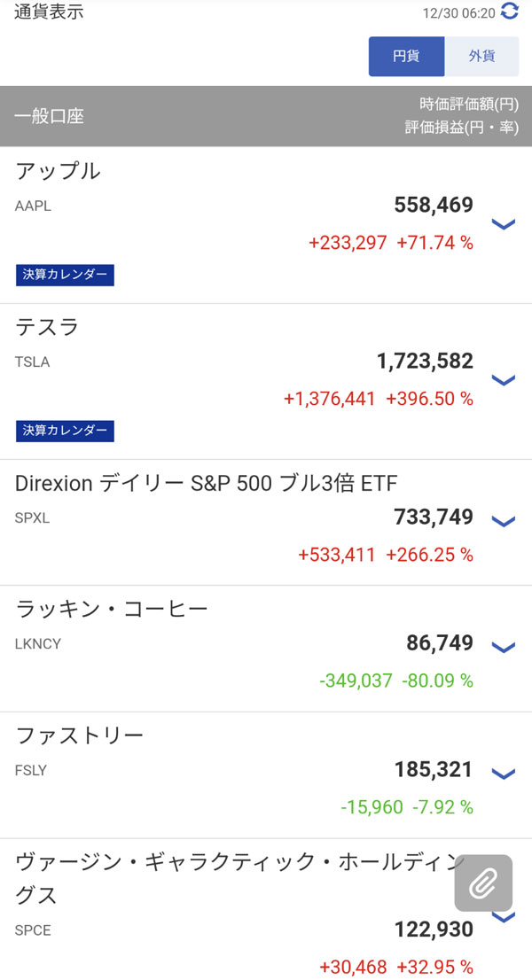Open the アップル stock name

[59, 172]
